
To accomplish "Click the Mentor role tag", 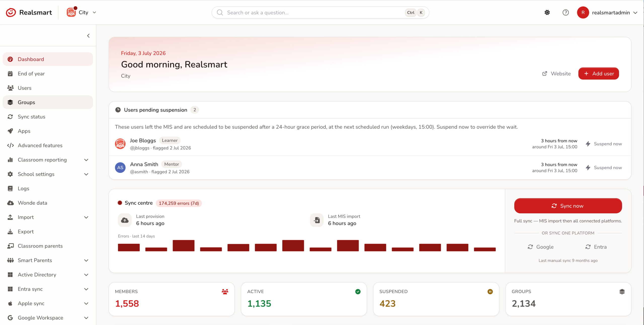I will [172, 164].
